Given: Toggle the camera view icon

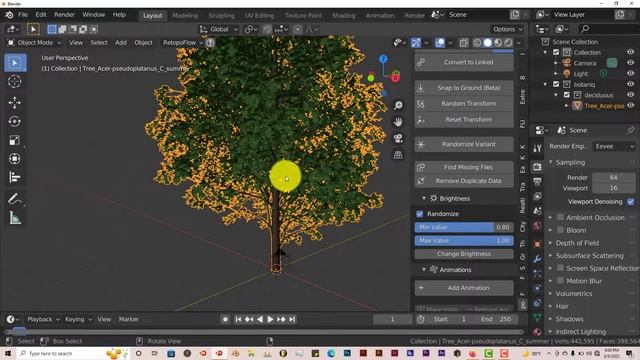Looking at the screenshot, I should pyautogui.click(x=398, y=138).
